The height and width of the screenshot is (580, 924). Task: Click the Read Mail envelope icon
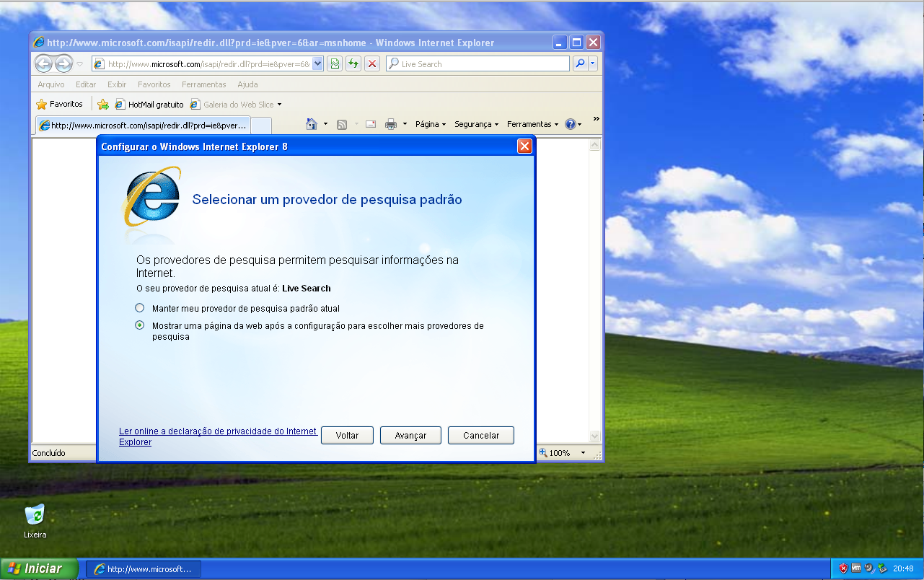click(371, 124)
